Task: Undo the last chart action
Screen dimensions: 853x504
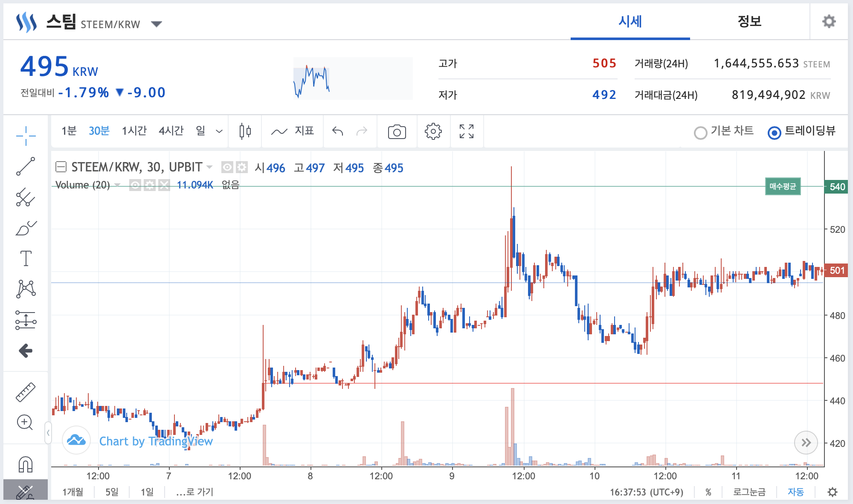Action: 338,131
